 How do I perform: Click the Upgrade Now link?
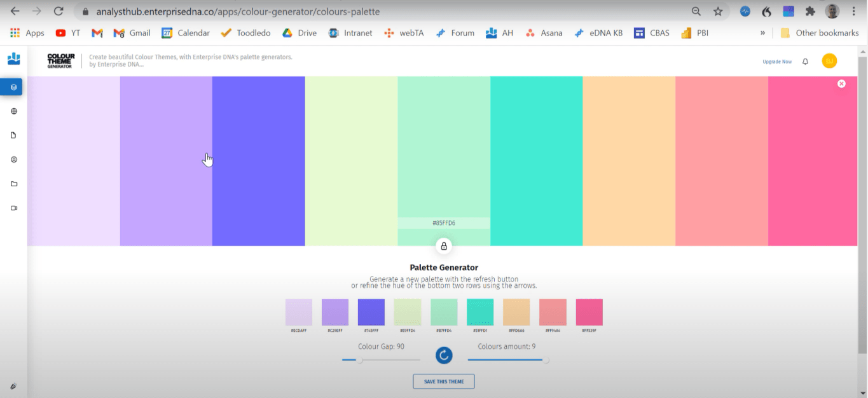click(x=777, y=62)
